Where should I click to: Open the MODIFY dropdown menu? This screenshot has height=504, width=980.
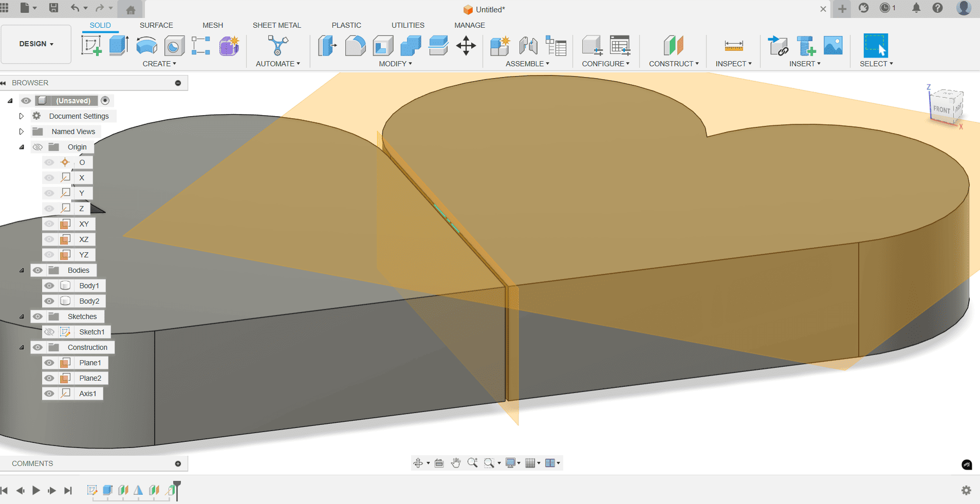396,64
